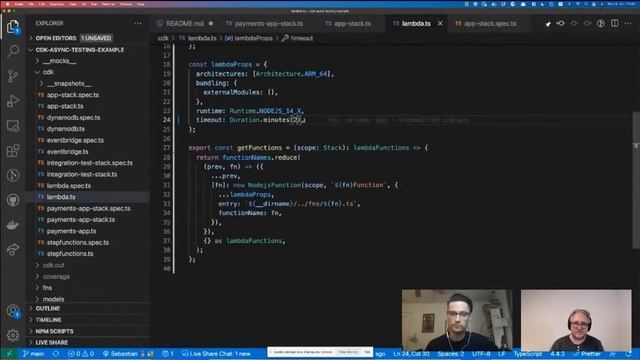Open integration-test-stack.ts in the explorer
The height and width of the screenshot is (360, 640).
tap(82, 174)
